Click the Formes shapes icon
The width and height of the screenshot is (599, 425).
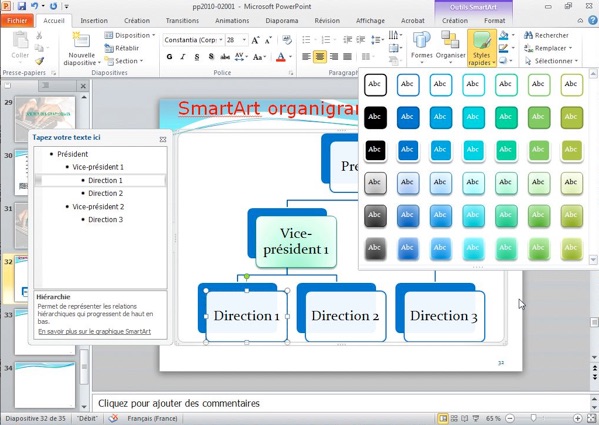pyautogui.click(x=422, y=41)
